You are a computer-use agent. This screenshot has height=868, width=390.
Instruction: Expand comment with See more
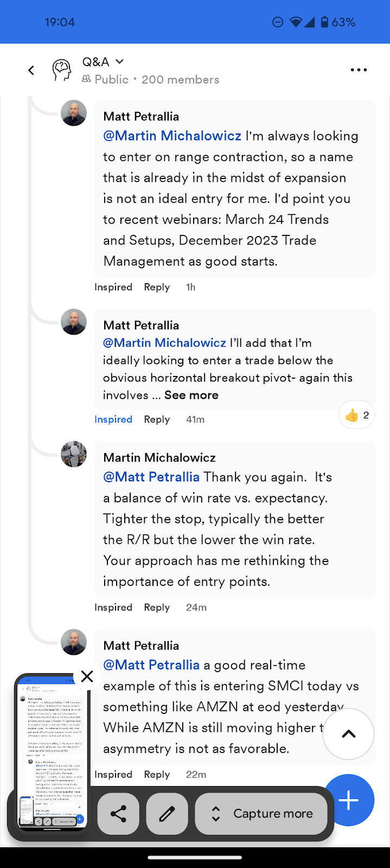click(191, 395)
